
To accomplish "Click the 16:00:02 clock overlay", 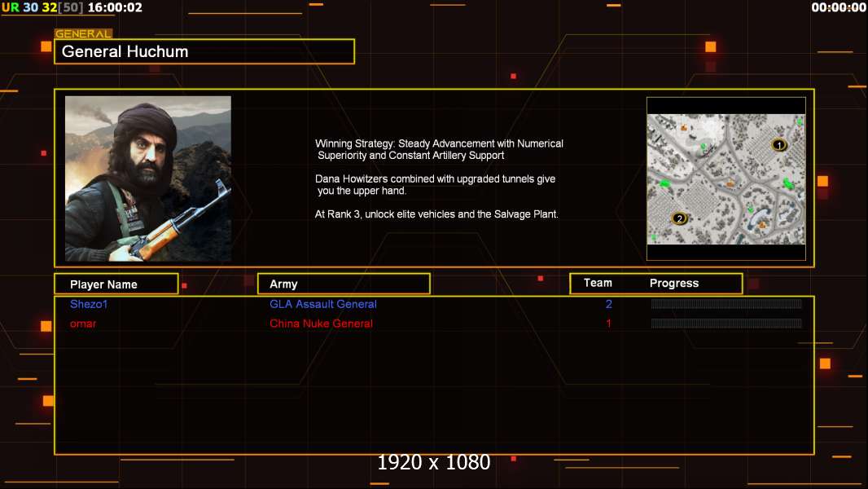I will pos(115,7).
